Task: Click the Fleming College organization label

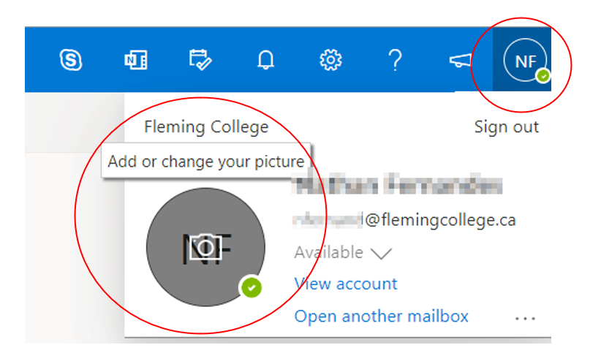Action: coord(206,127)
